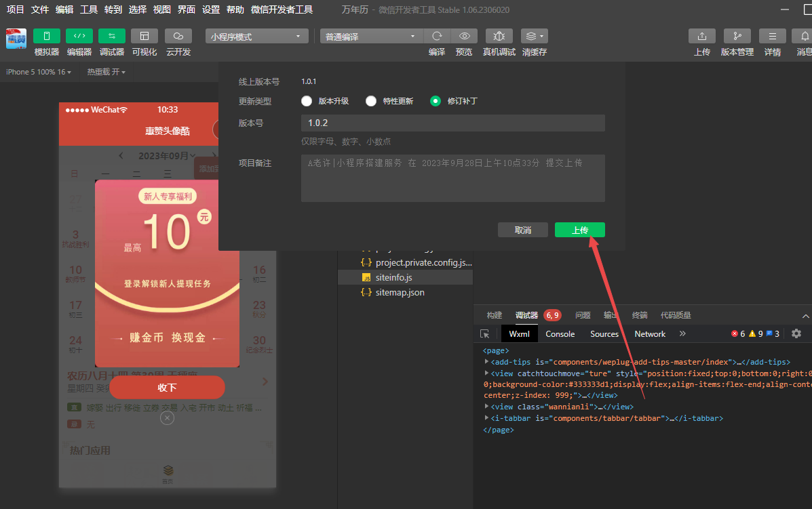812x509 pixels.
Task: Switch to the Console tab
Action: [560, 334]
